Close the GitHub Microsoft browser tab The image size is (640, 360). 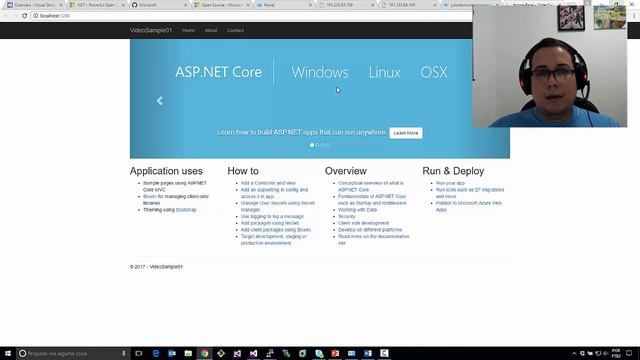(x=185, y=5)
